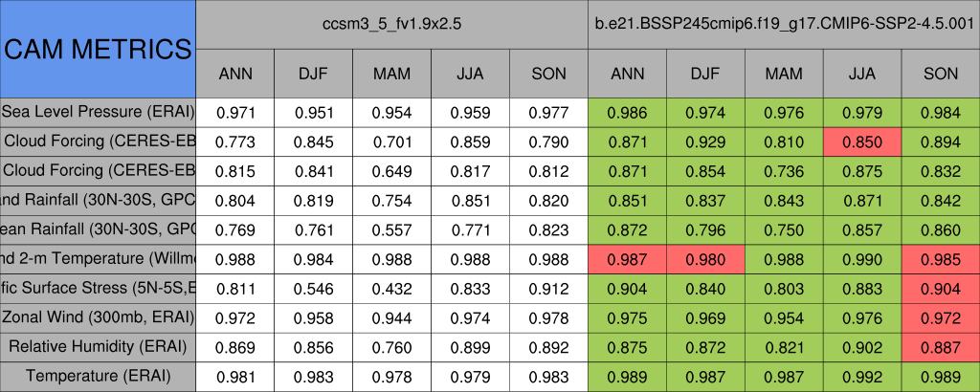980x392 pixels.
Task: Click the Relative Humidity (ERAI) row label
Action: [x=98, y=346]
